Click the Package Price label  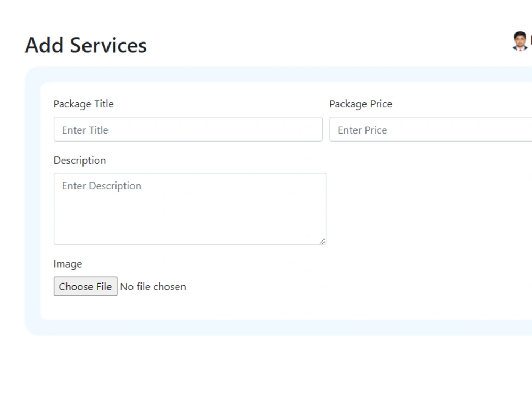pyautogui.click(x=361, y=104)
